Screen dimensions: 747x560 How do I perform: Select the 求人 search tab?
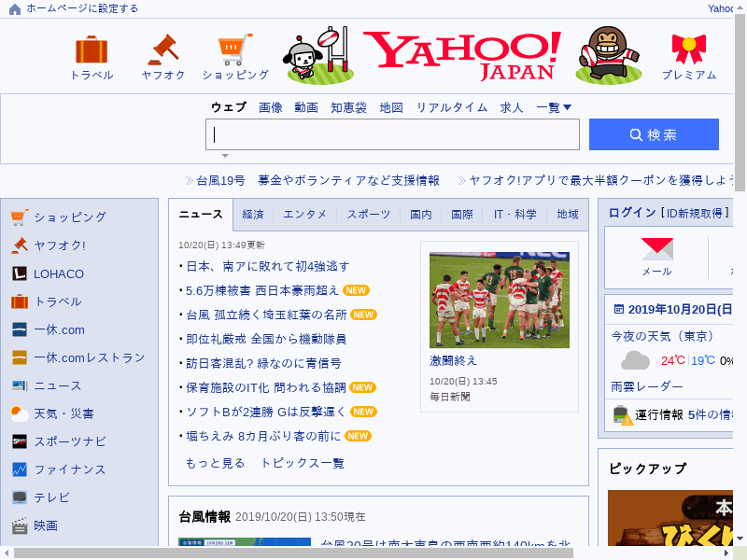tap(512, 107)
